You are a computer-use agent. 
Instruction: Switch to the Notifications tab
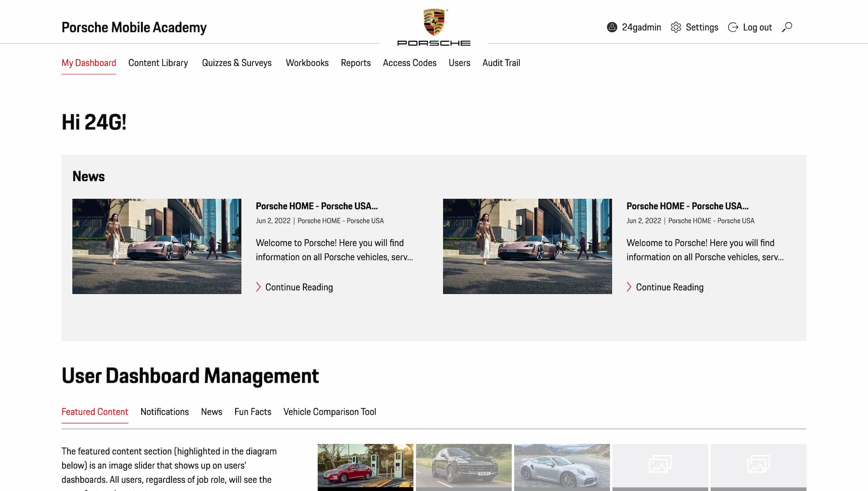pyautogui.click(x=164, y=412)
